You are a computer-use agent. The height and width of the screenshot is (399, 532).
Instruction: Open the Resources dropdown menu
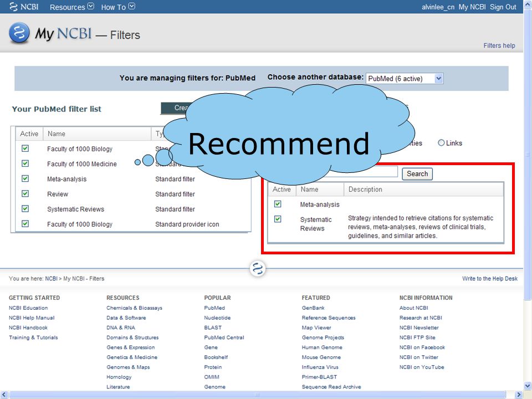pos(71,7)
